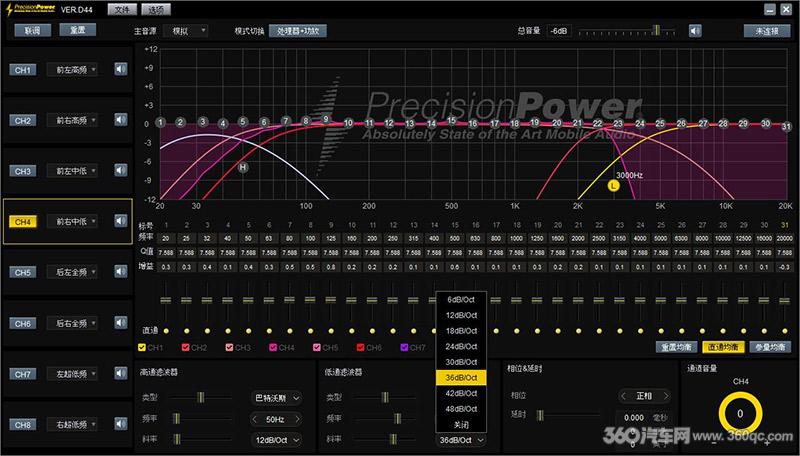Select the high-pass H marker on the graph
This screenshot has width=800, height=456.
pos(243,167)
